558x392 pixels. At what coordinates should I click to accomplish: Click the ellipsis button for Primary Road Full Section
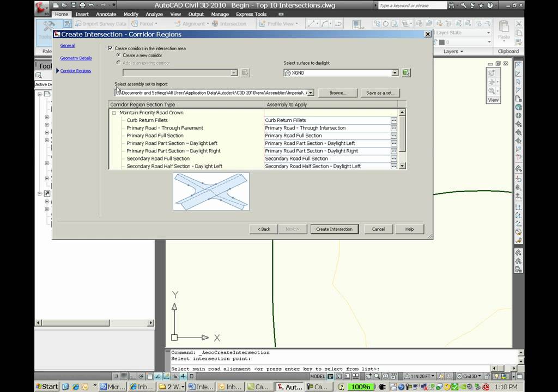[x=393, y=136]
